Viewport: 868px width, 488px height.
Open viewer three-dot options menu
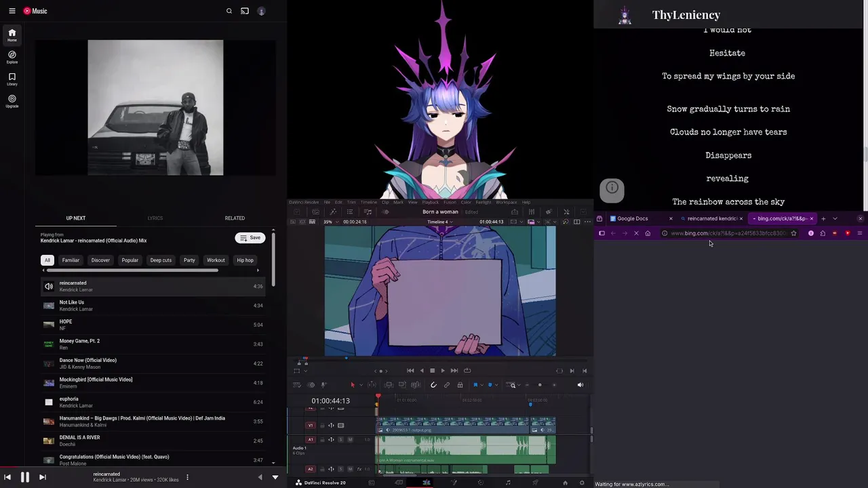click(587, 222)
